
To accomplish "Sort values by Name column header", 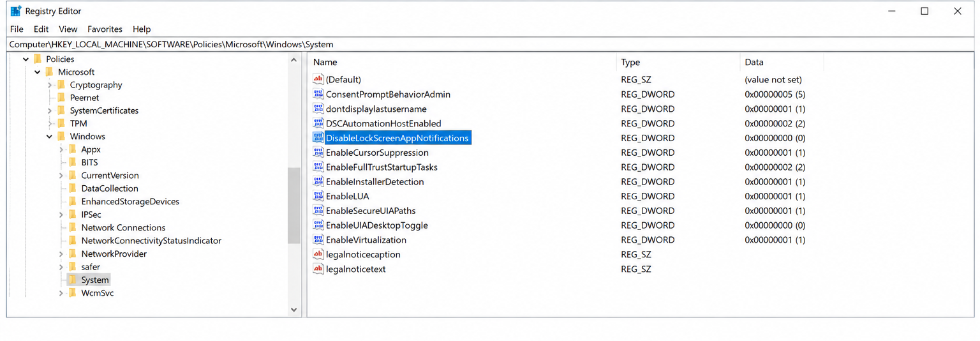I will (x=463, y=62).
